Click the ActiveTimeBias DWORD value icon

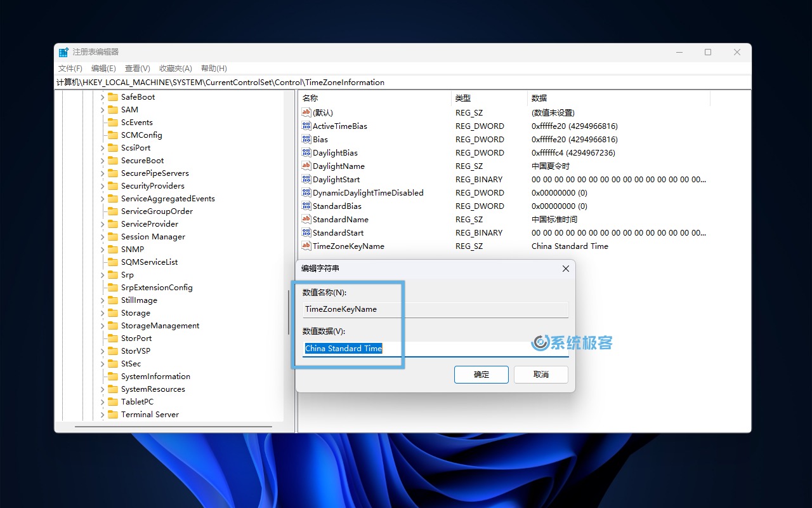pos(306,126)
